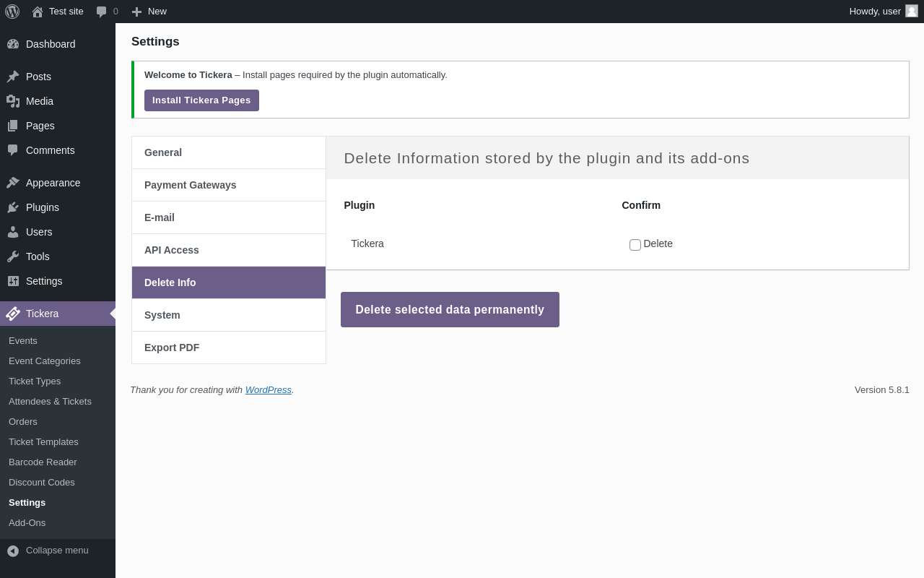Open the Discount Codes submenu item
Viewport: 924px width, 578px height.
(42, 482)
